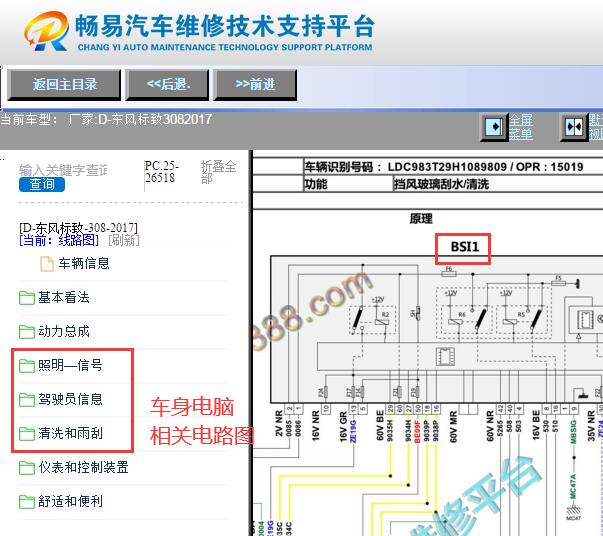Click the BSI1 label in diagram
The image size is (603, 536).
point(465,246)
